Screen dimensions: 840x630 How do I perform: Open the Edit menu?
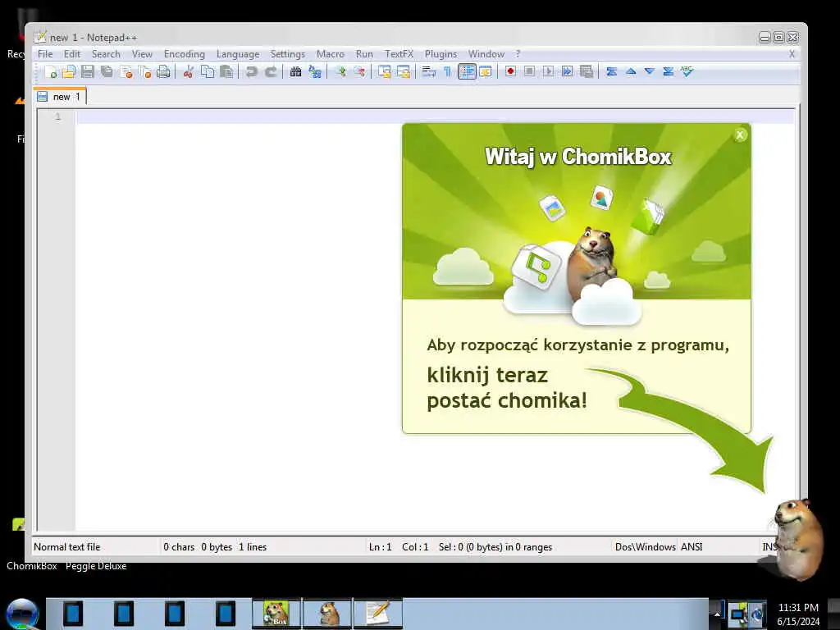click(72, 54)
